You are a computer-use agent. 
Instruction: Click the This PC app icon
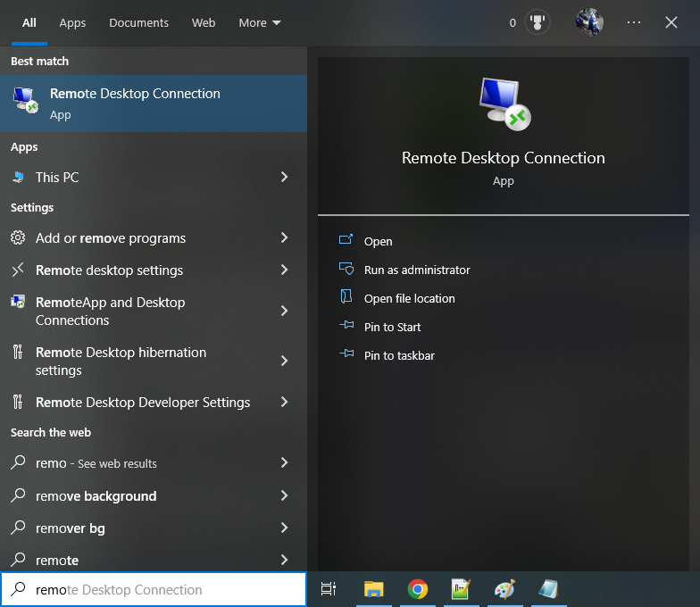point(18,177)
